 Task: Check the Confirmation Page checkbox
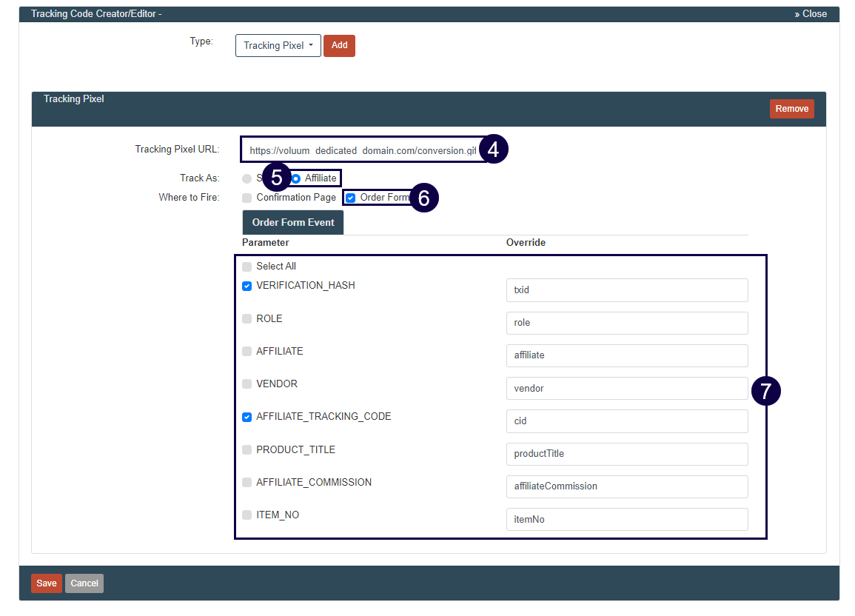247,198
